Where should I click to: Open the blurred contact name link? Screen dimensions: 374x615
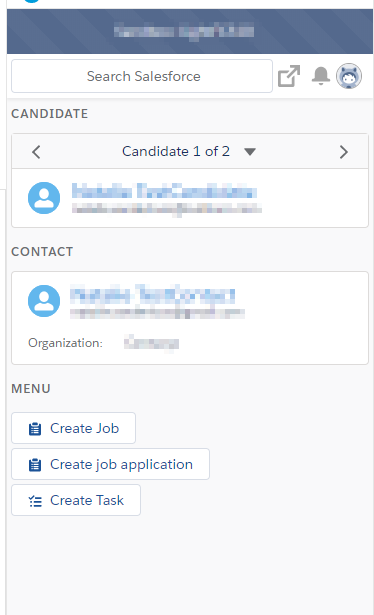point(153,295)
